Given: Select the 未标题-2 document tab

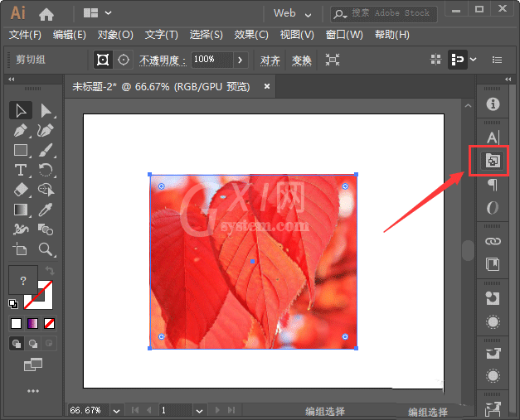Looking at the screenshot, I should (x=161, y=87).
